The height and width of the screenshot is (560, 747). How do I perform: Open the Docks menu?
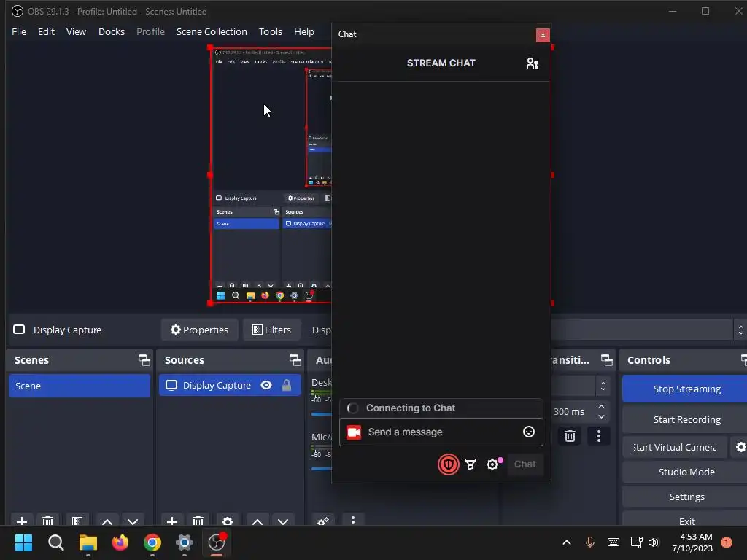pos(112,31)
